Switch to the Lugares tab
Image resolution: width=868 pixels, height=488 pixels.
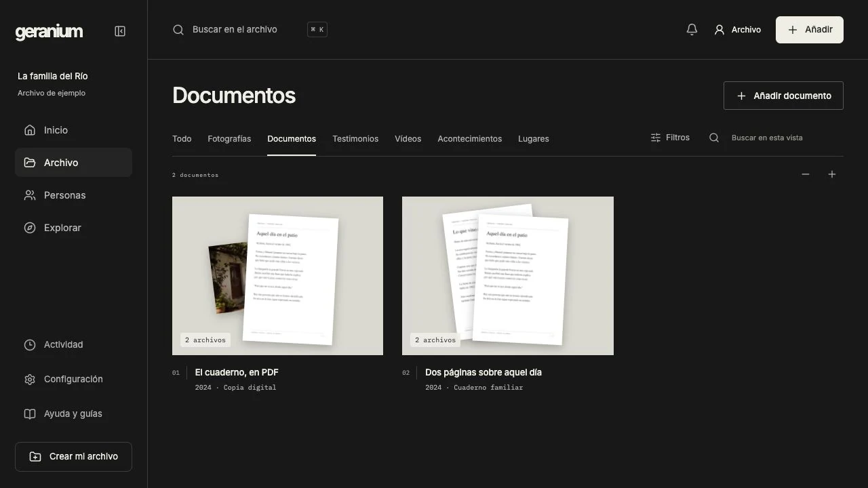pyautogui.click(x=534, y=139)
